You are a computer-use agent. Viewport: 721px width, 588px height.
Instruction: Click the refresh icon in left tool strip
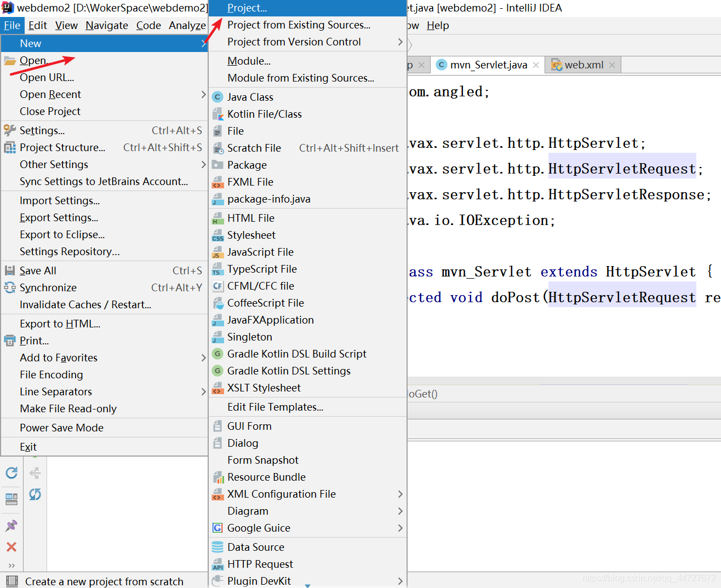[12, 472]
